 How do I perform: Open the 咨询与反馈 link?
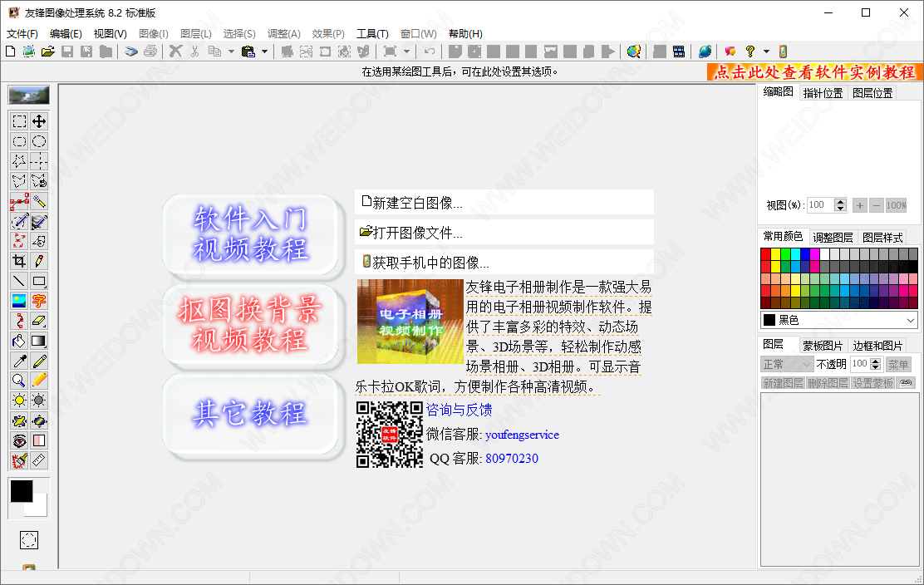click(x=459, y=410)
